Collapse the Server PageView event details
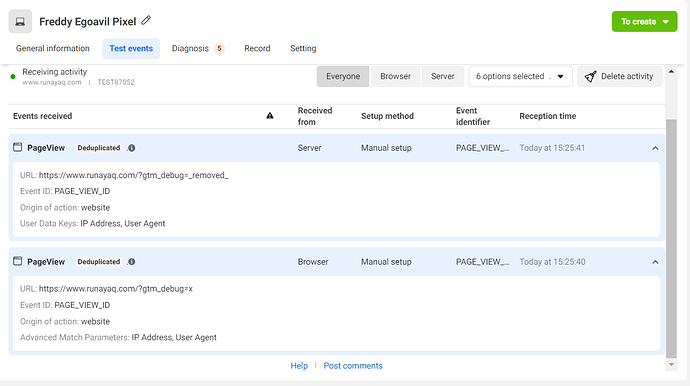 coord(655,148)
